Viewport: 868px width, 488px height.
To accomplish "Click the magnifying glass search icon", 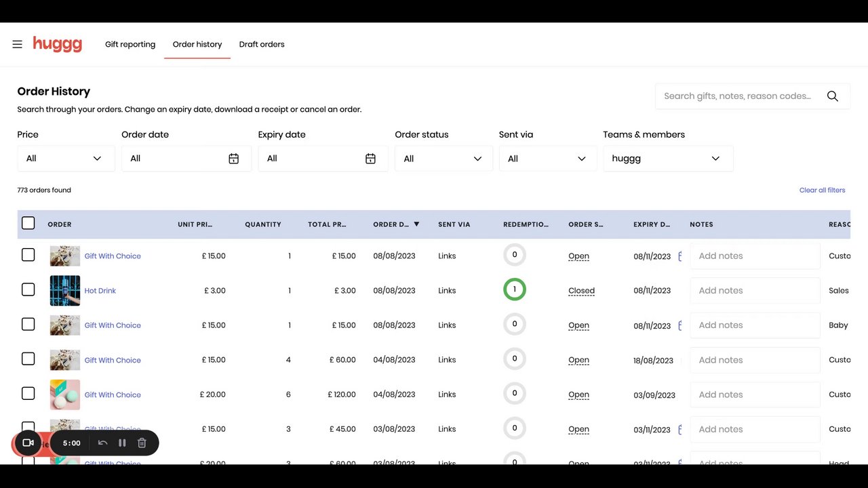I will (833, 96).
